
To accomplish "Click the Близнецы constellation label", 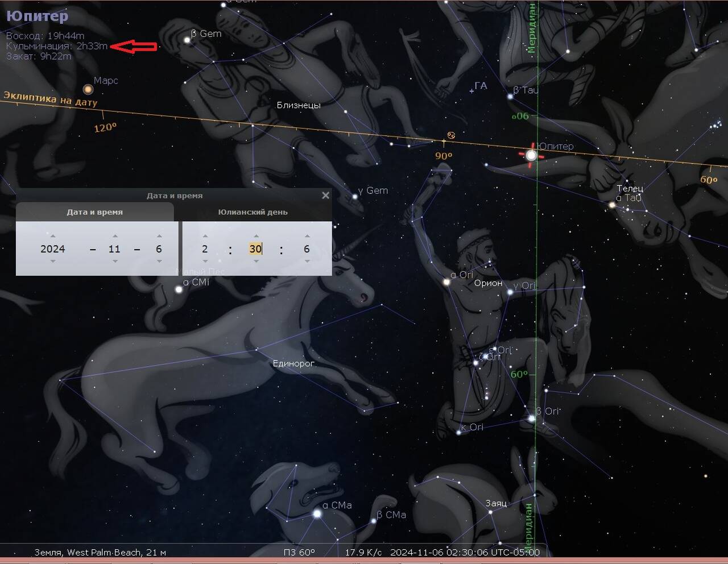I will pyautogui.click(x=299, y=105).
